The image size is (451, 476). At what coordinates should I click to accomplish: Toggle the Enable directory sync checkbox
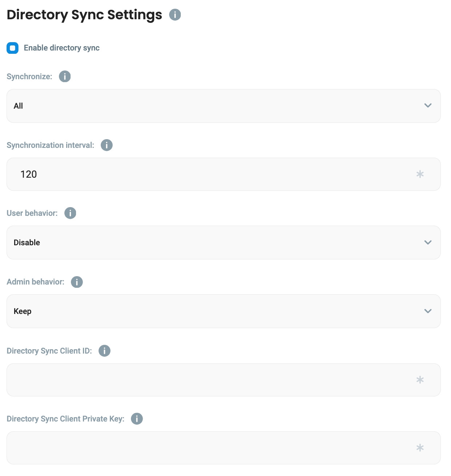[x=13, y=48]
